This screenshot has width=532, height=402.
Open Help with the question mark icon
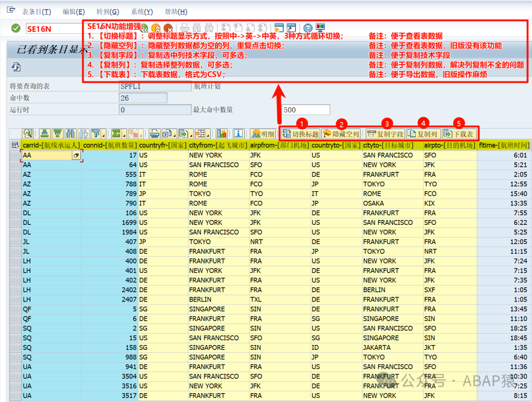point(308,28)
